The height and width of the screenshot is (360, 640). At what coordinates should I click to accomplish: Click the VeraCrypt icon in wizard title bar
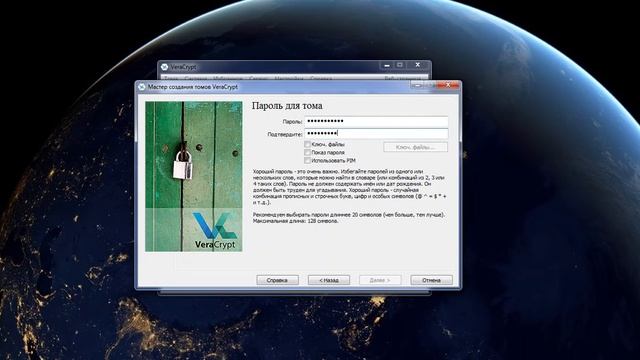coord(142,87)
